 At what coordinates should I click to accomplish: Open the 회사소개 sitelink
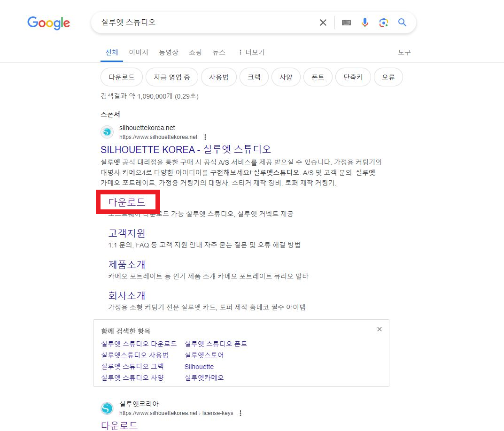pyautogui.click(x=127, y=295)
